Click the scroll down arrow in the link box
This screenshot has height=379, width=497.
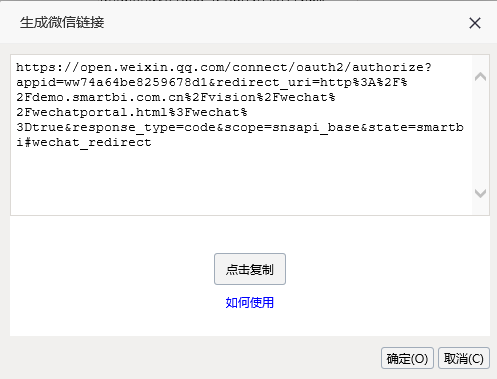pos(480,193)
